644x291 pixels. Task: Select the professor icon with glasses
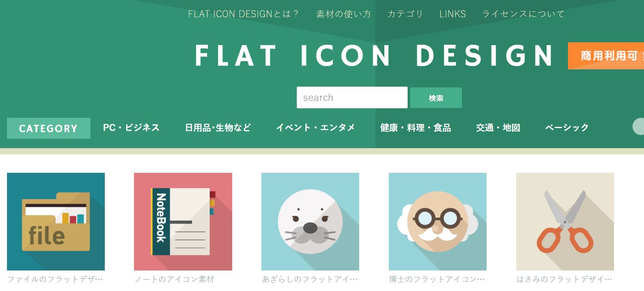pos(438,222)
